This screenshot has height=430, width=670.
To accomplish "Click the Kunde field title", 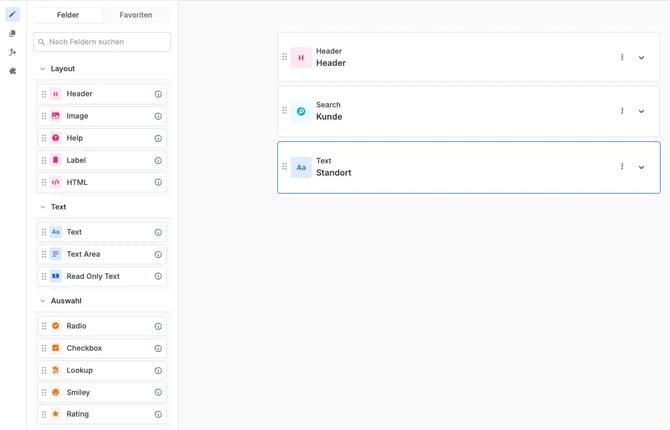I will pyautogui.click(x=329, y=117).
